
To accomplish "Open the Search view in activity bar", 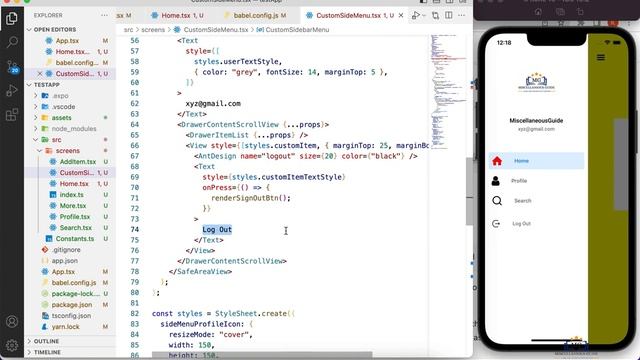I will (12, 42).
